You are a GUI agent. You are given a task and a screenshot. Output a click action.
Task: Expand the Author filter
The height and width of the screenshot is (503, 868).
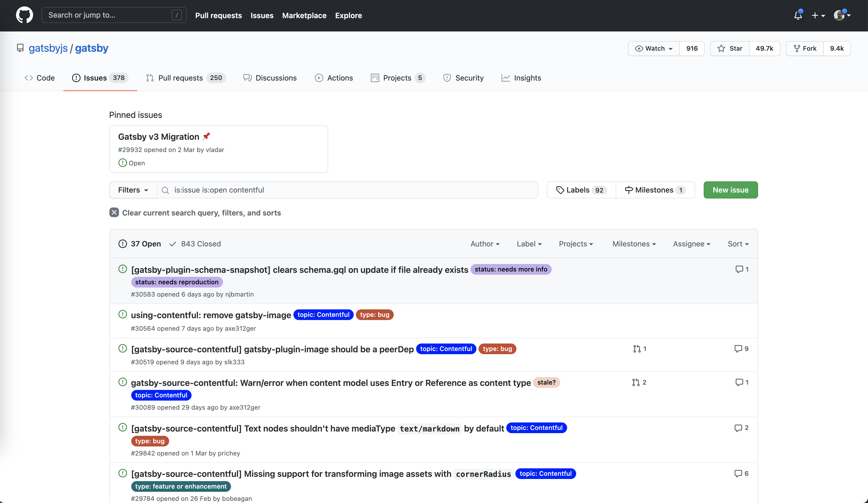(485, 244)
